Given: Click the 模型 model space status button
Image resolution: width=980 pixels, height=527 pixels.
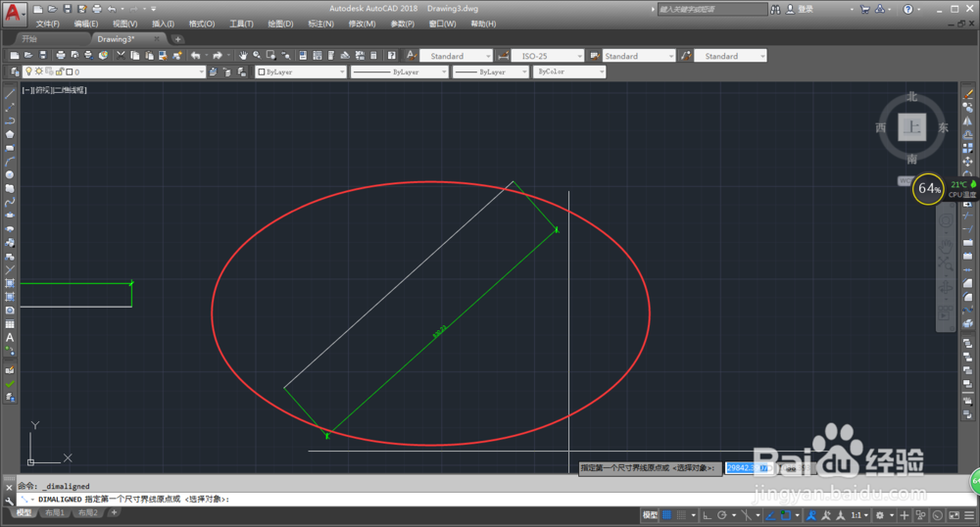Looking at the screenshot, I should click(x=650, y=515).
